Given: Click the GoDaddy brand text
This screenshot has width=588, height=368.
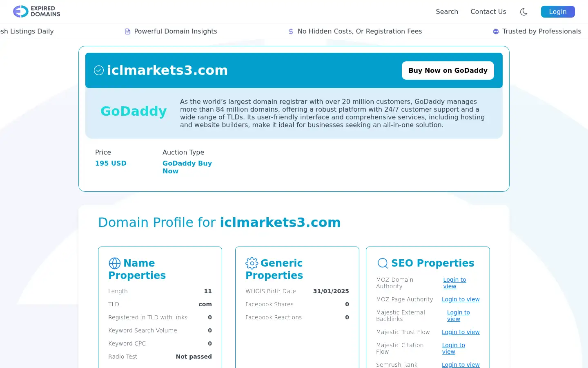Looking at the screenshot, I should 134,111.
